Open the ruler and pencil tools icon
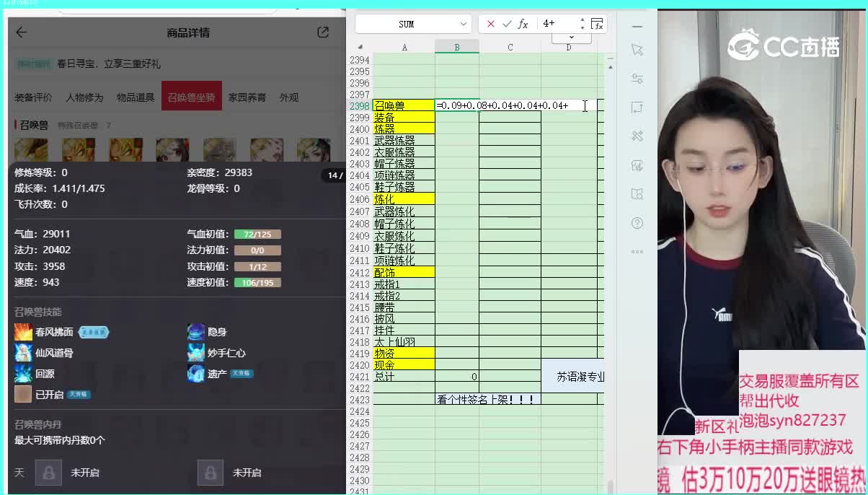This screenshot has width=868, height=495. [637, 136]
